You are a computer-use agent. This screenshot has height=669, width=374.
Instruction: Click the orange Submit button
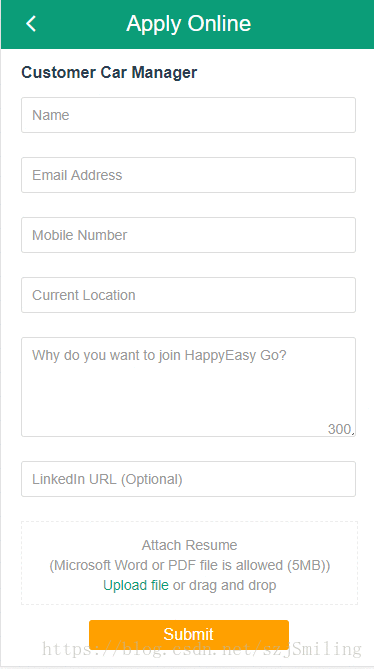[189, 634]
